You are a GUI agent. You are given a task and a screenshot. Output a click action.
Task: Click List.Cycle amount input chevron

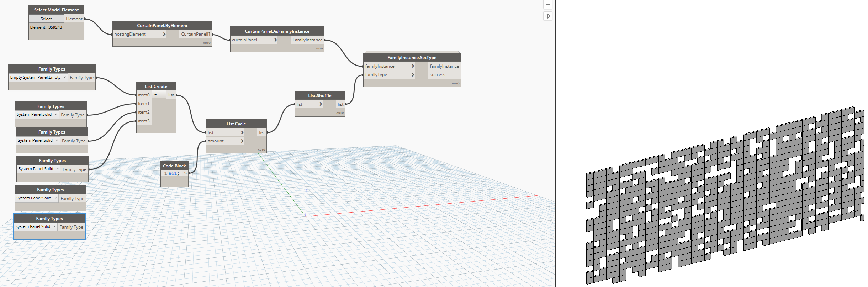(x=242, y=141)
